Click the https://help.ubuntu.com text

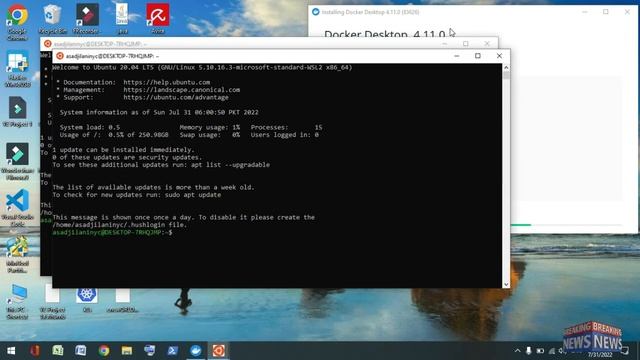167,82
